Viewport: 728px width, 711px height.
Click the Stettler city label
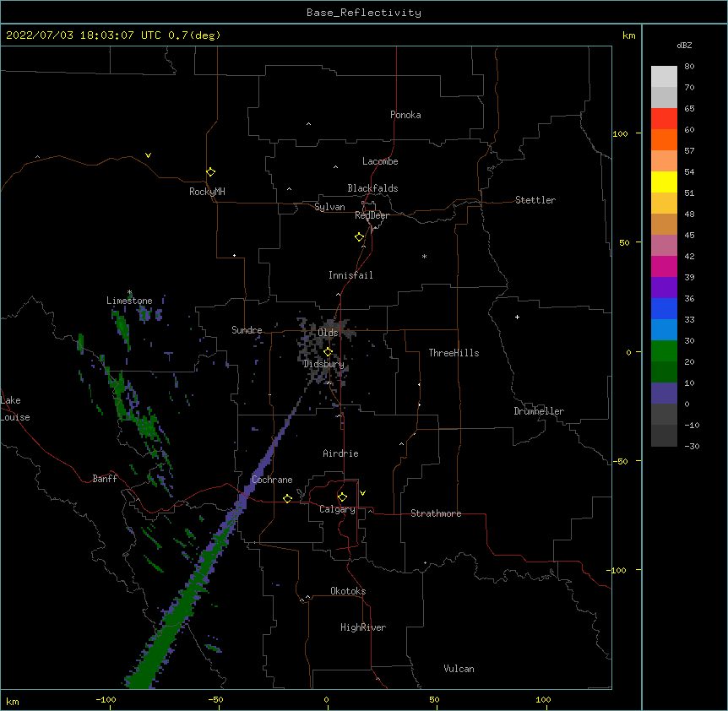click(535, 200)
